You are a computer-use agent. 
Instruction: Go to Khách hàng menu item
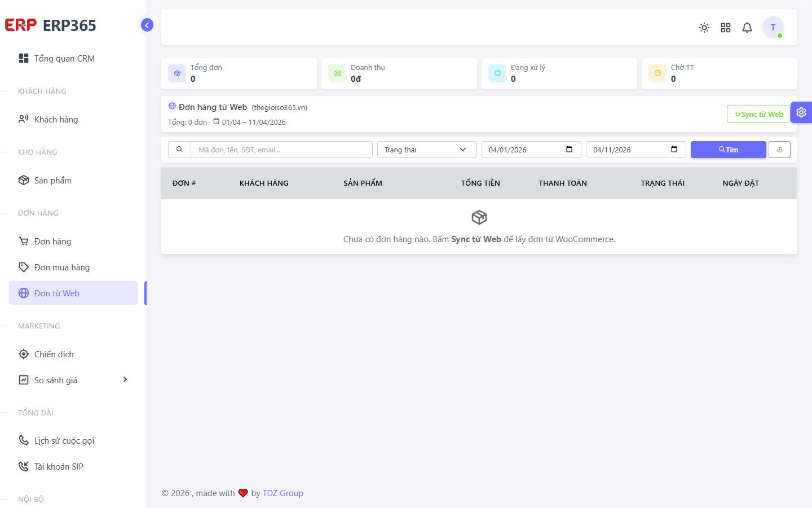click(x=73, y=119)
